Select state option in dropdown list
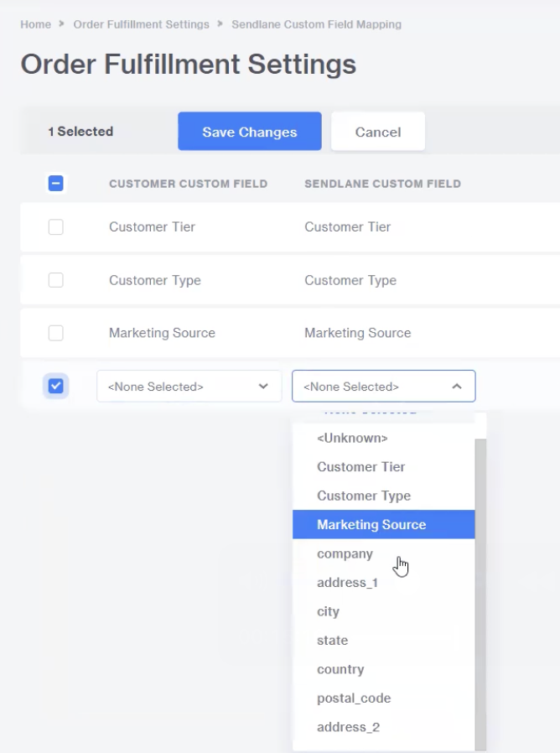 click(x=384, y=640)
